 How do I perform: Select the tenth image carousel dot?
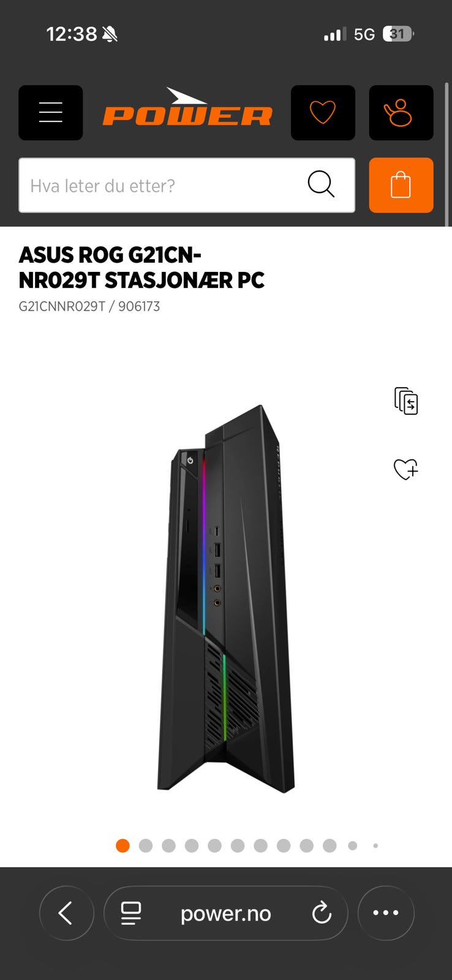[x=330, y=846]
